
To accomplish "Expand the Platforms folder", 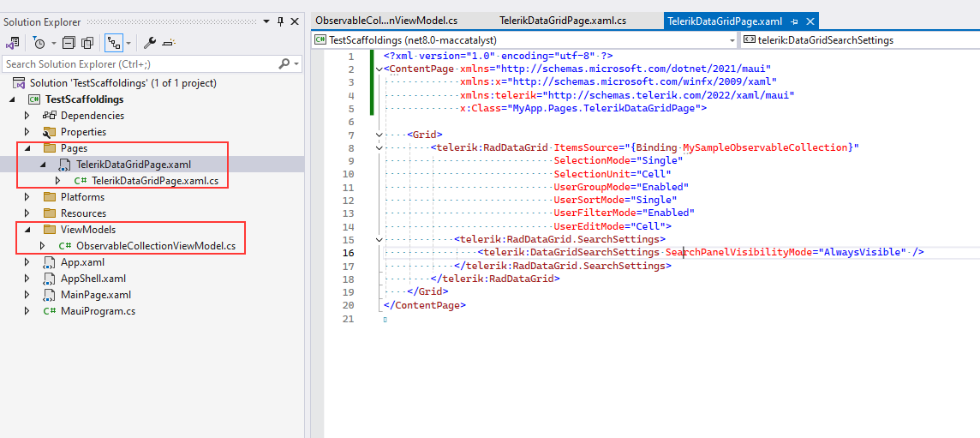I will (27, 197).
